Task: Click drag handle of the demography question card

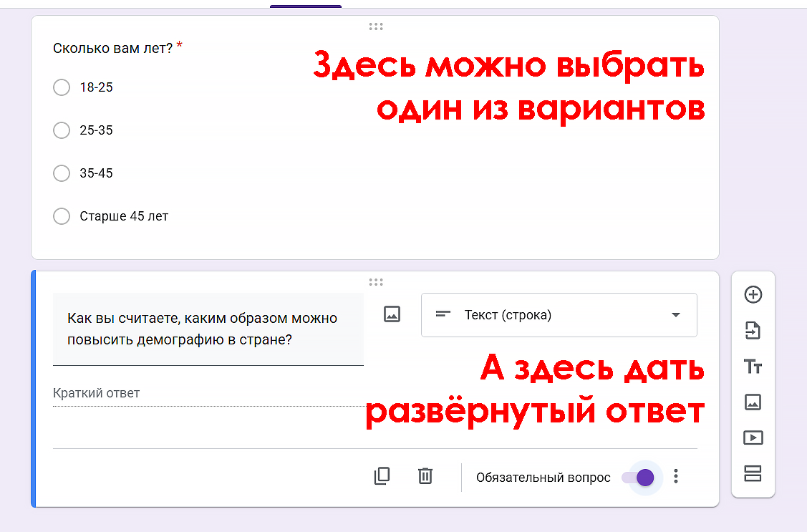Action: (x=376, y=282)
